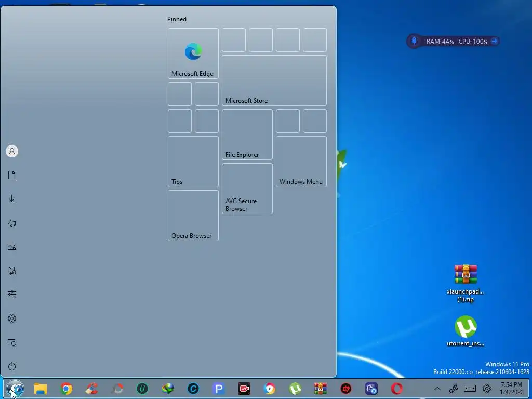Open uTorrent from the taskbar
Screen dimensions: 532x399
click(x=295, y=389)
